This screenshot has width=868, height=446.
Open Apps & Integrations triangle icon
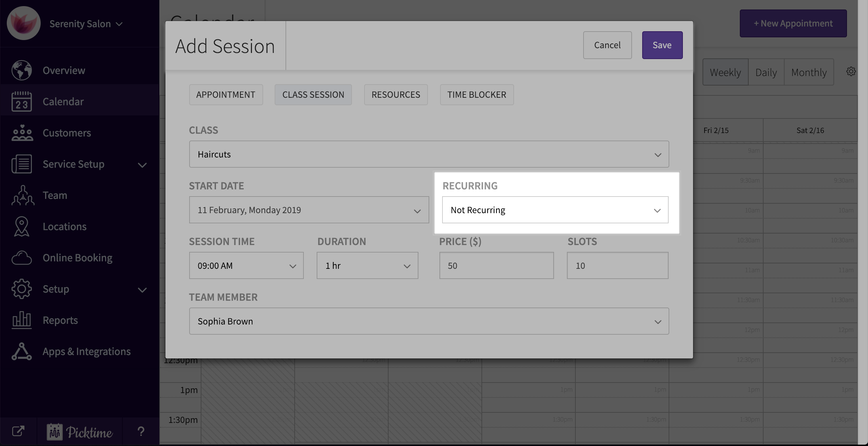point(22,351)
